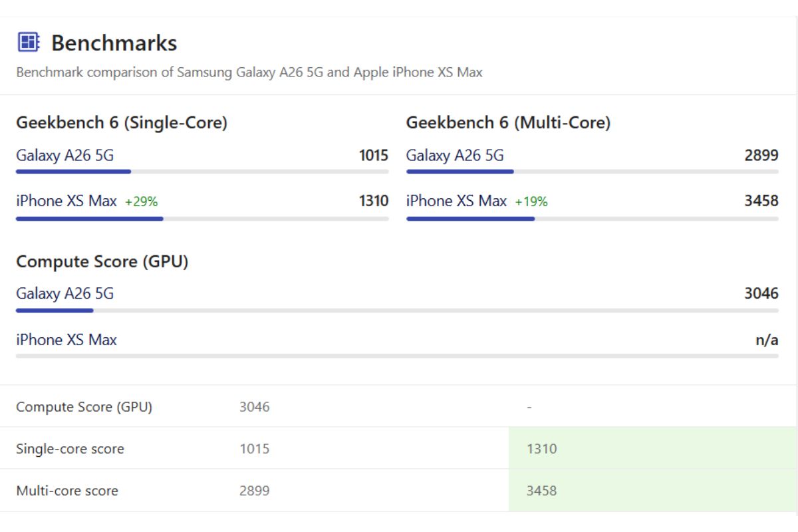This screenshot has height=532, width=798.
Task: Click the Geekbench 6 (Multi-Core) heading
Action: pos(508,123)
